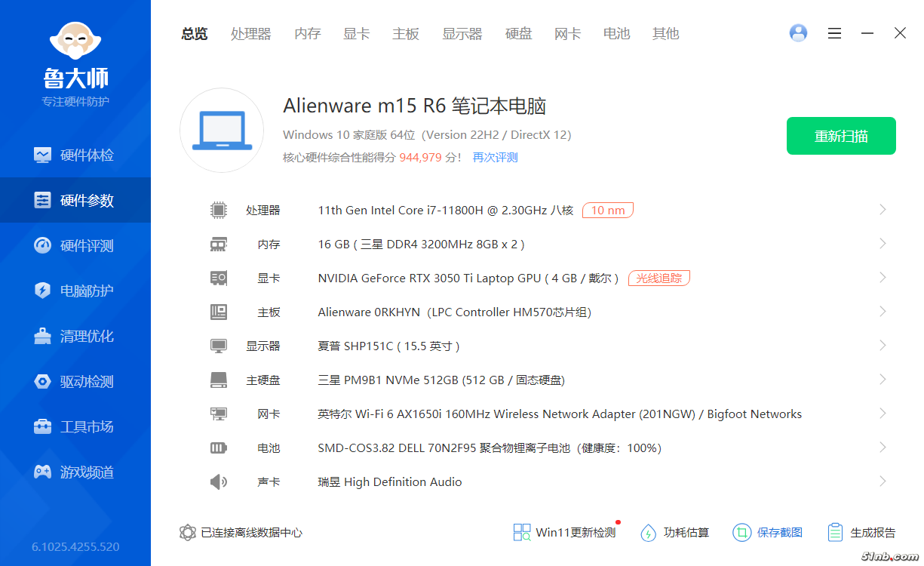Click the 三星 DDR4 3200MHz memory text
The width and height of the screenshot is (924, 566).
point(421,245)
